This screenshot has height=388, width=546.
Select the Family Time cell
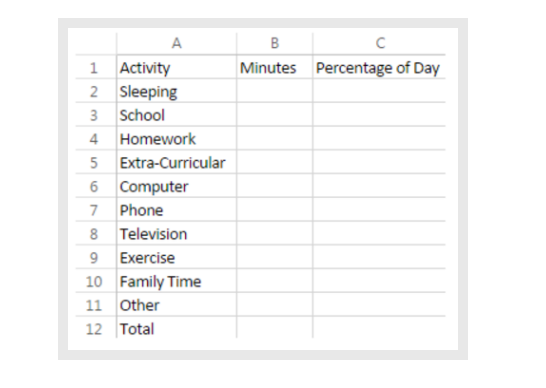pos(177,281)
